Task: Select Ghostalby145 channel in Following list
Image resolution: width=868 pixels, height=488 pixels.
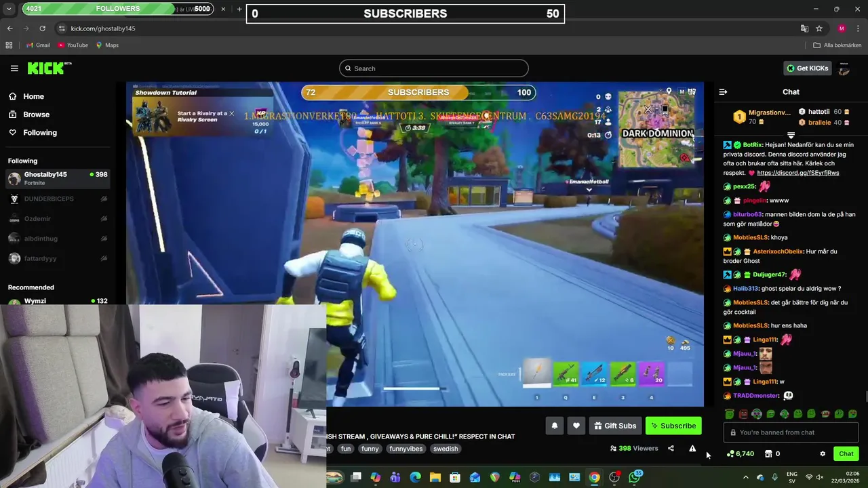Action: coord(58,178)
